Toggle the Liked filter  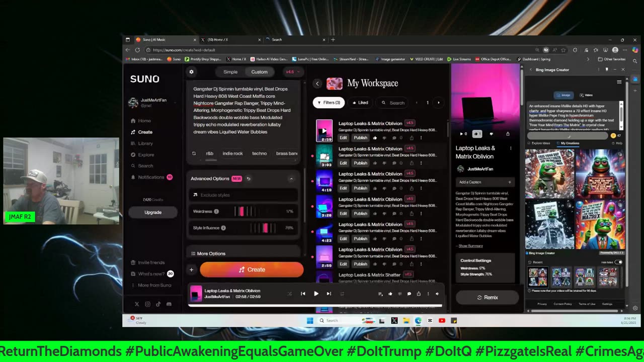pyautogui.click(x=360, y=103)
